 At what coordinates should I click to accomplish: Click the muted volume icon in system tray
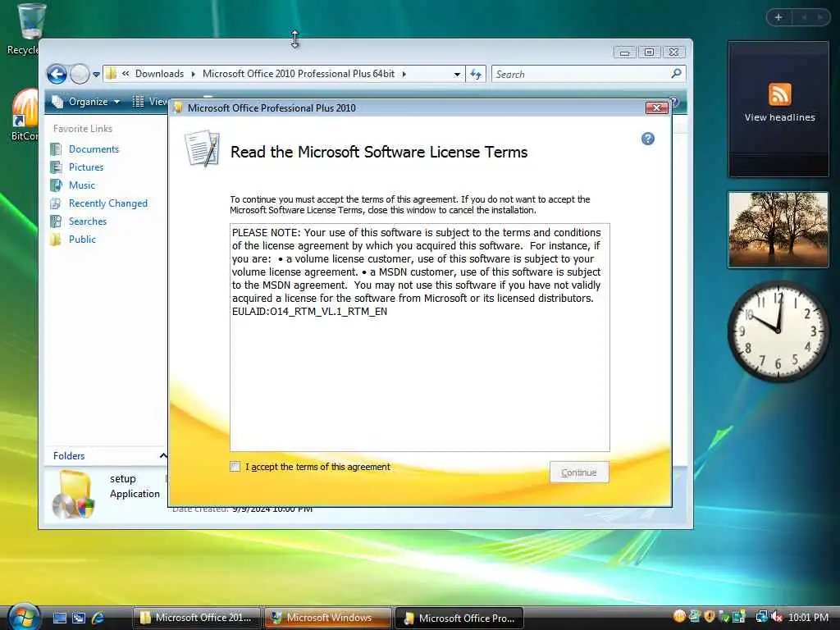(777, 617)
